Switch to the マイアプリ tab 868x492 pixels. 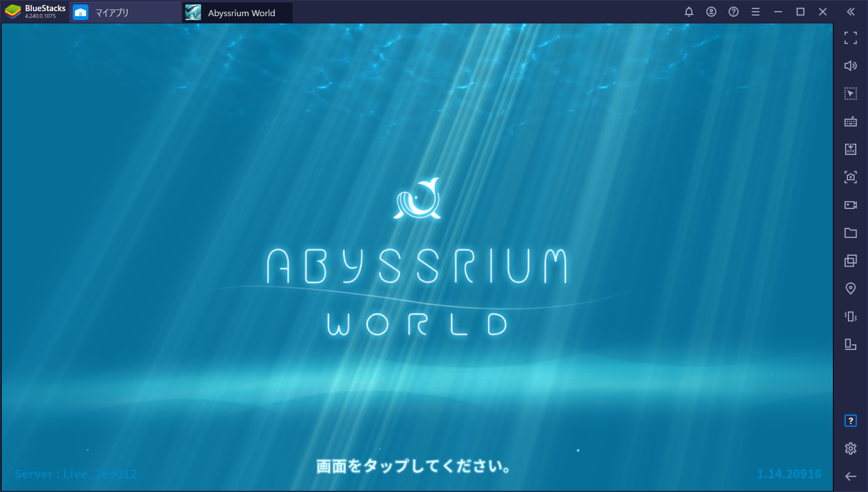125,12
